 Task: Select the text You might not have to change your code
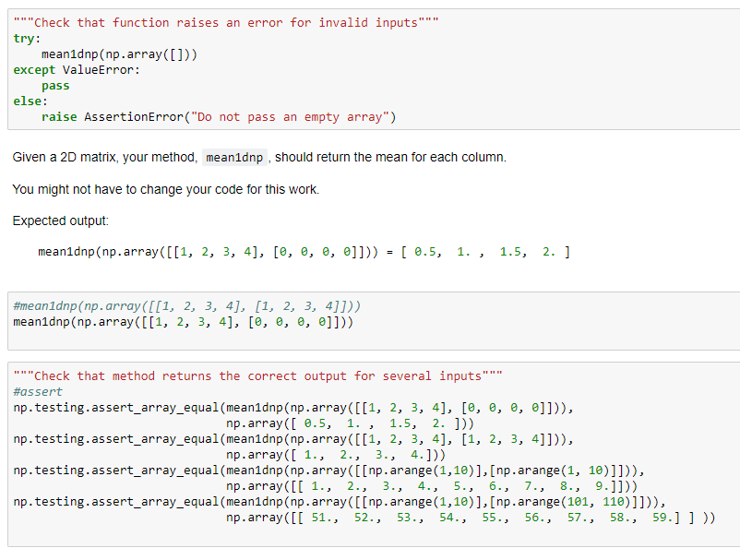pyautogui.click(x=166, y=188)
